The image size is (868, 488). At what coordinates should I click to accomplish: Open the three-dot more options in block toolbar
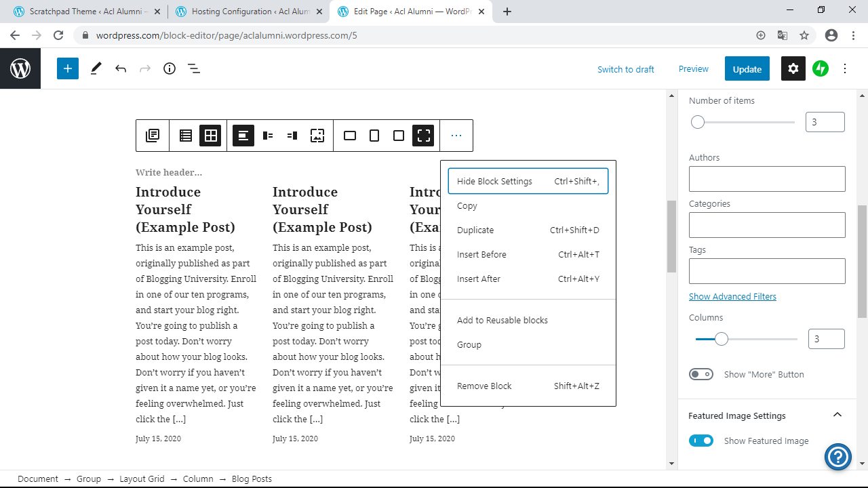[456, 136]
